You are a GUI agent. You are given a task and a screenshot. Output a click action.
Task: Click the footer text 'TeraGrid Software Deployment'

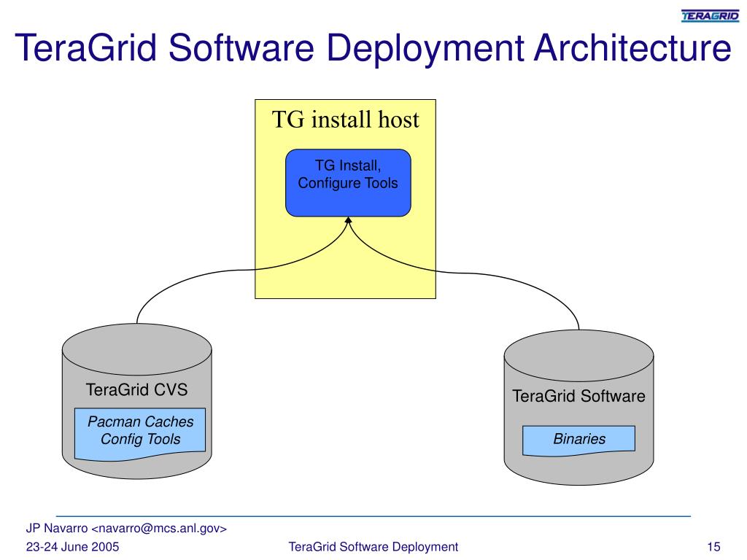click(x=373, y=547)
